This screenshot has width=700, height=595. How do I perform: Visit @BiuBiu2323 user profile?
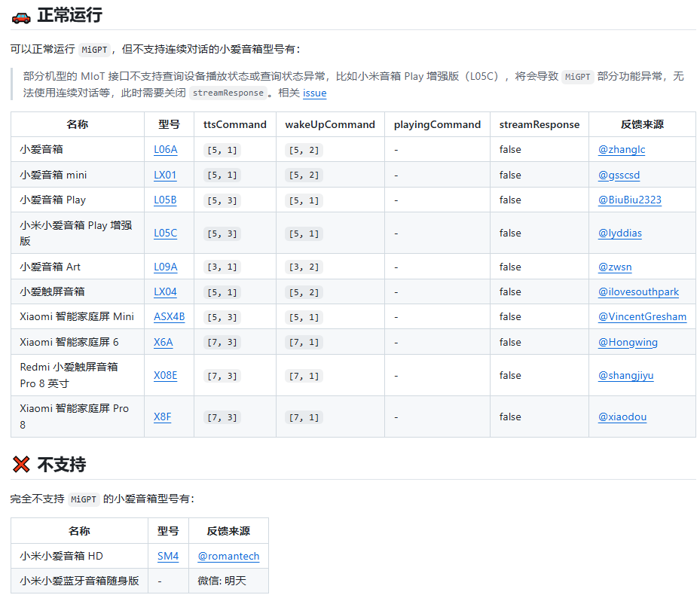click(x=629, y=200)
